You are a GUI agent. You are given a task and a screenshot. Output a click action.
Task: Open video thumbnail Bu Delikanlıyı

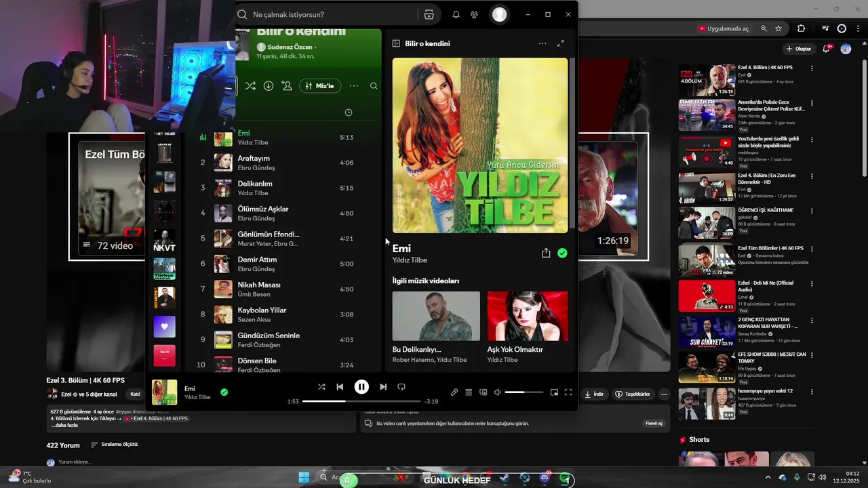click(436, 316)
